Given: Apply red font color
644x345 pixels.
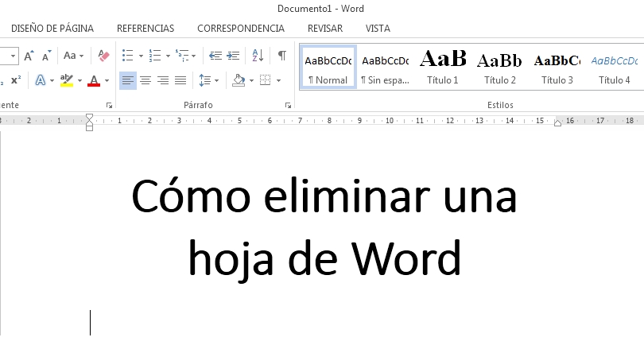Looking at the screenshot, I should click(x=94, y=80).
